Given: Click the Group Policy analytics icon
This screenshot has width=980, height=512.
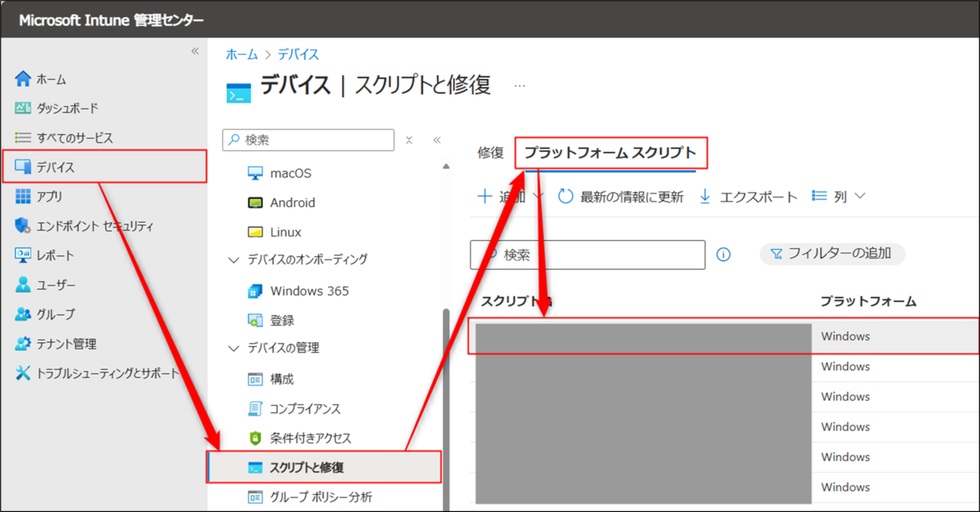Looking at the screenshot, I should 255,496.
